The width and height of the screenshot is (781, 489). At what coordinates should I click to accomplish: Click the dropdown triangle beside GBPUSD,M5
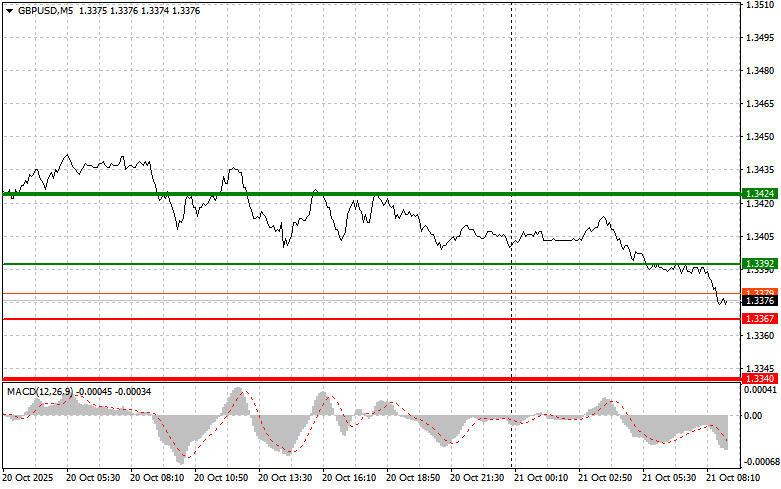[x=8, y=10]
